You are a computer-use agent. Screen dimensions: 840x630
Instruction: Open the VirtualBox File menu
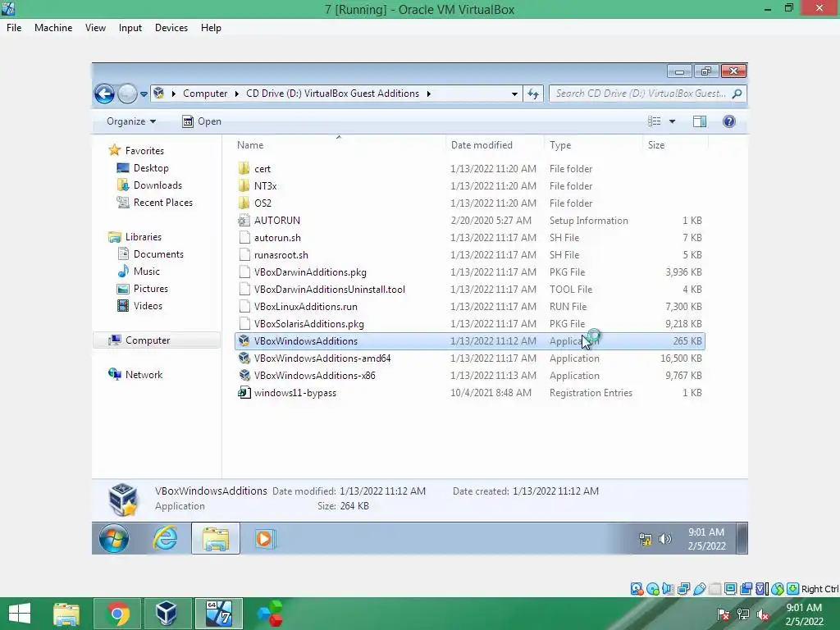[x=14, y=28]
